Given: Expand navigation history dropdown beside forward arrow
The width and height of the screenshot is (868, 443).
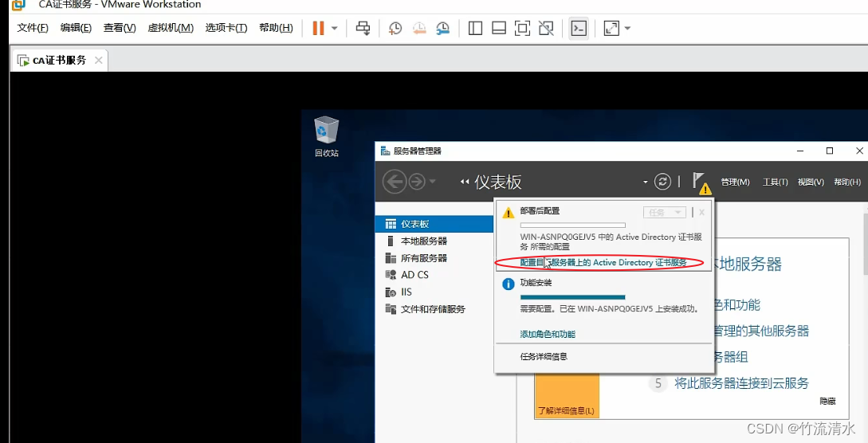Looking at the screenshot, I should pyautogui.click(x=432, y=182).
